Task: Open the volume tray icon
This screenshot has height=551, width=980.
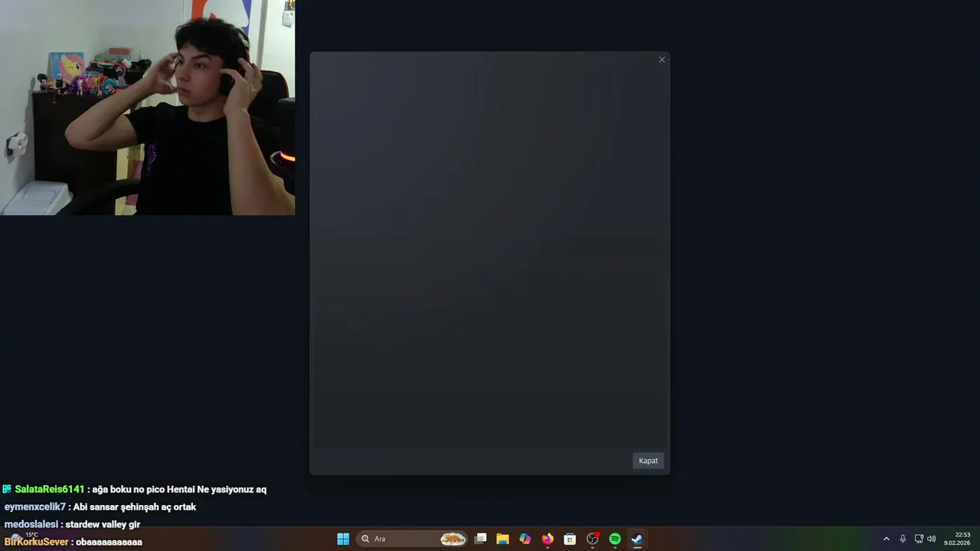Action: click(x=932, y=539)
